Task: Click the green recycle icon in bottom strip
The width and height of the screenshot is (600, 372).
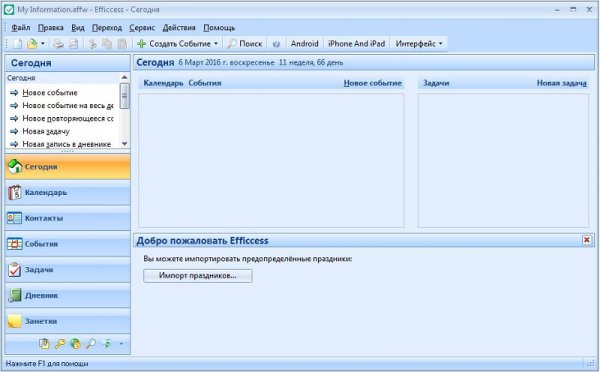Action: 107,344
